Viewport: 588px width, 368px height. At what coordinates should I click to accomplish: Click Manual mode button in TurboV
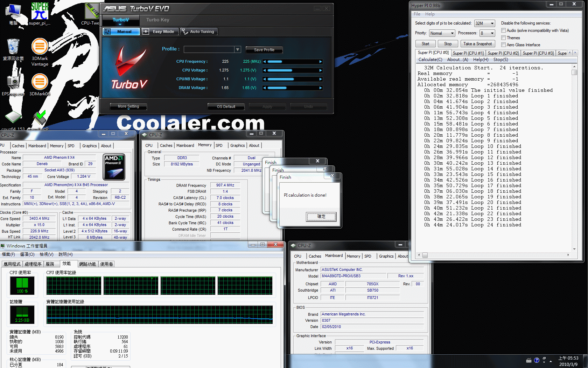pos(121,32)
